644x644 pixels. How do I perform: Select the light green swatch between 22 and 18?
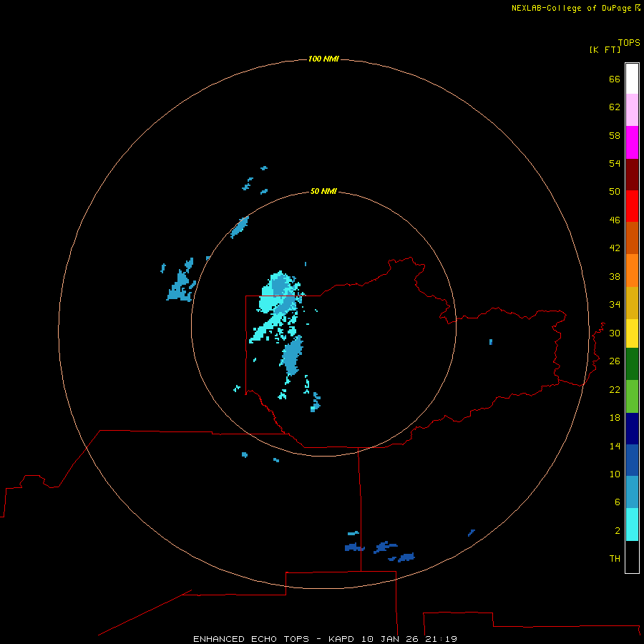(x=632, y=396)
